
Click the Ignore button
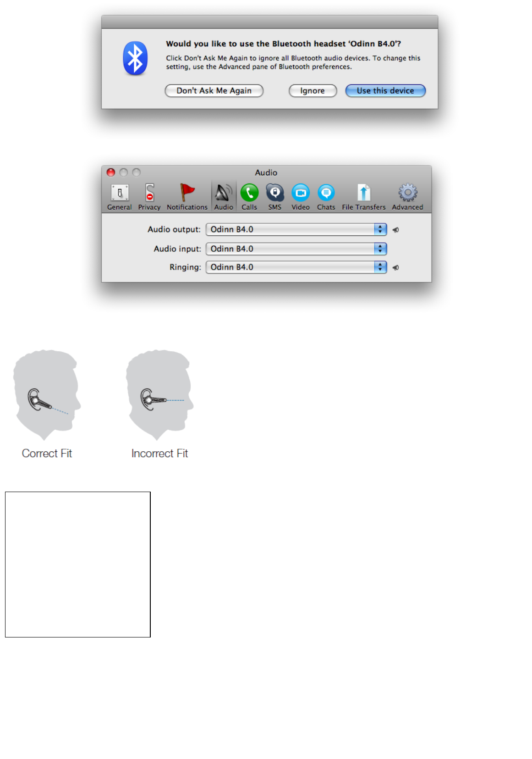coord(313,91)
